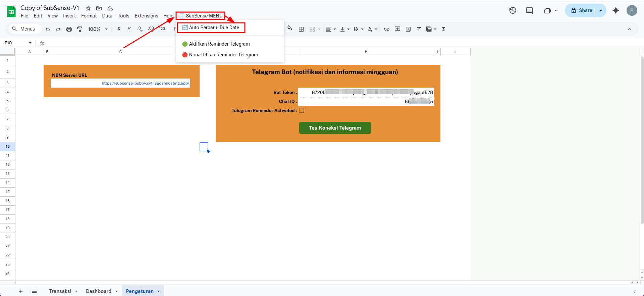
Task: Open the N8N server URL link
Action: coord(145,83)
